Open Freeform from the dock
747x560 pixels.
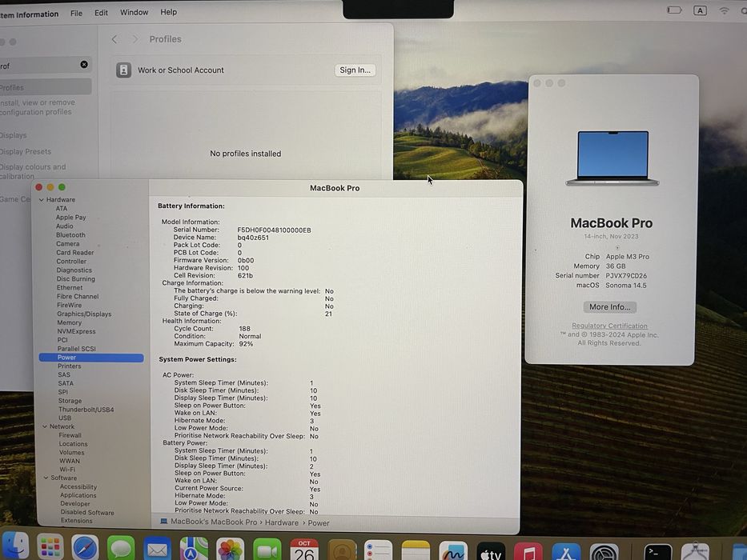point(452,551)
